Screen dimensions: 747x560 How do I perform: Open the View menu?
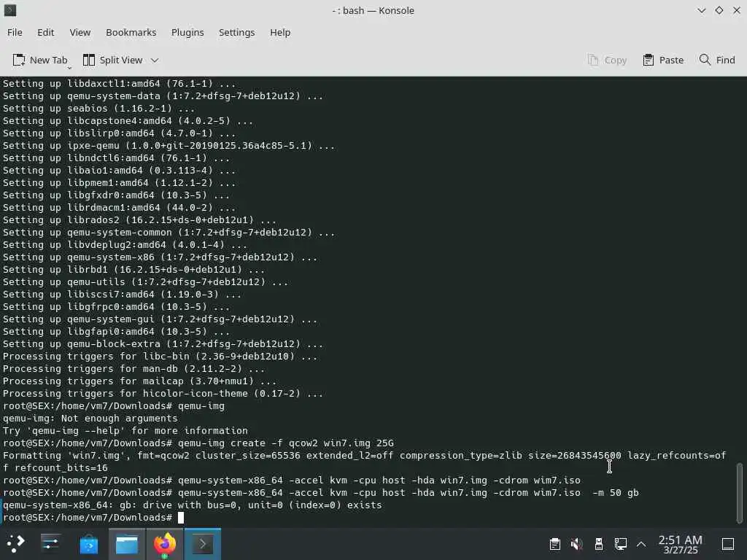[80, 32]
